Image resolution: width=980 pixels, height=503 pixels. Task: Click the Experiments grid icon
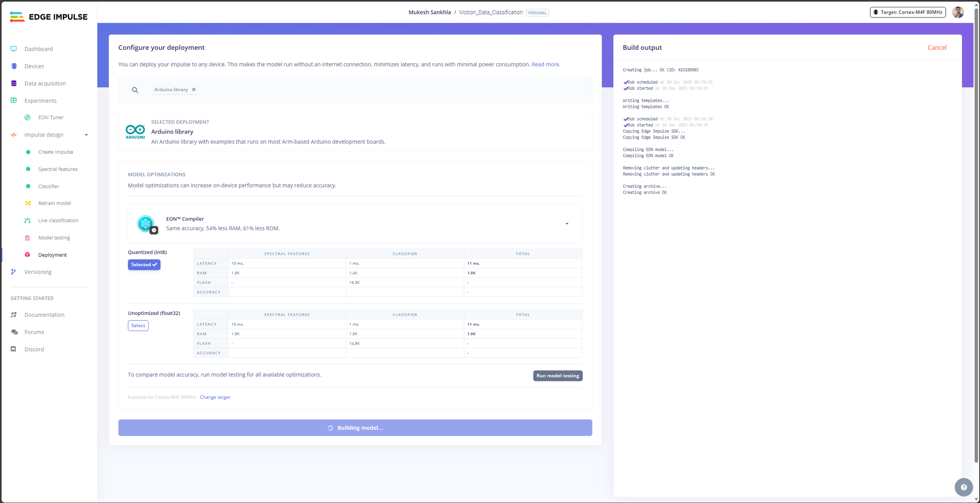pyautogui.click(x=14, y=100)
